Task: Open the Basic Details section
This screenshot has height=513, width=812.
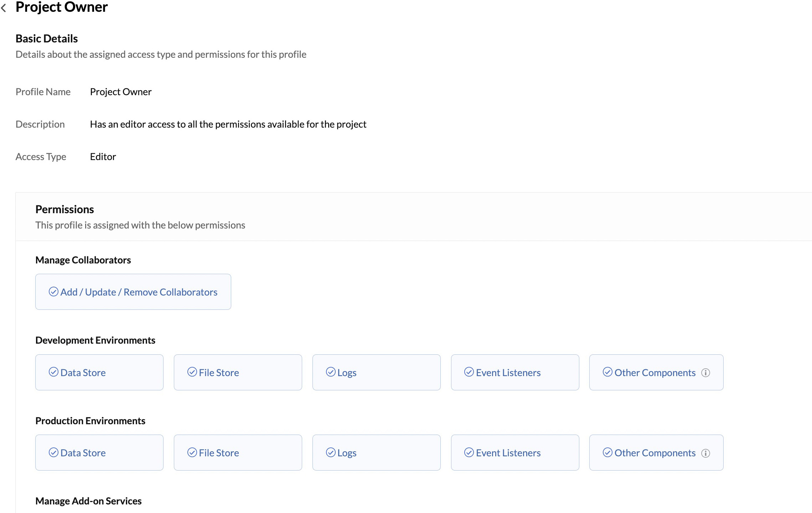Action: click(x=46, y=38)
